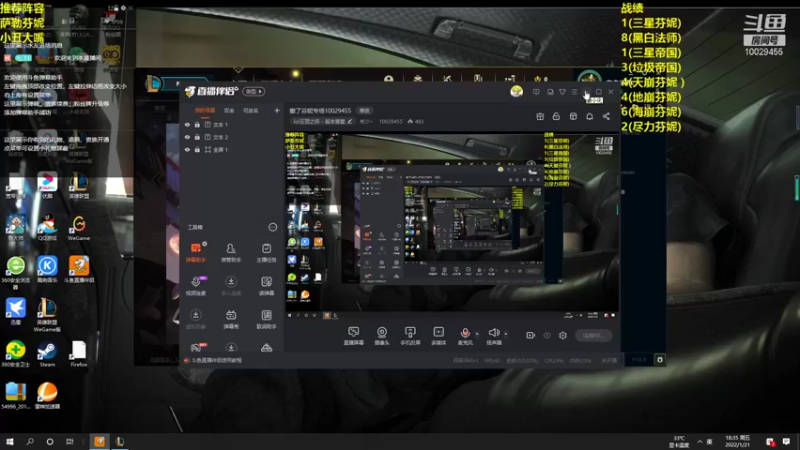Click the start streaming button at bottom right
The width and height of the screenshot is (800, 450).
point(593,335)
